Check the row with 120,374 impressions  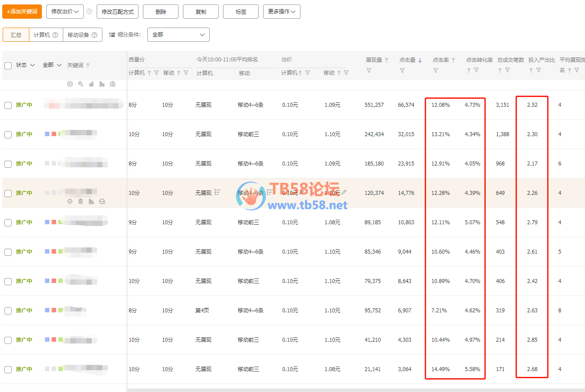pos(8,194)
